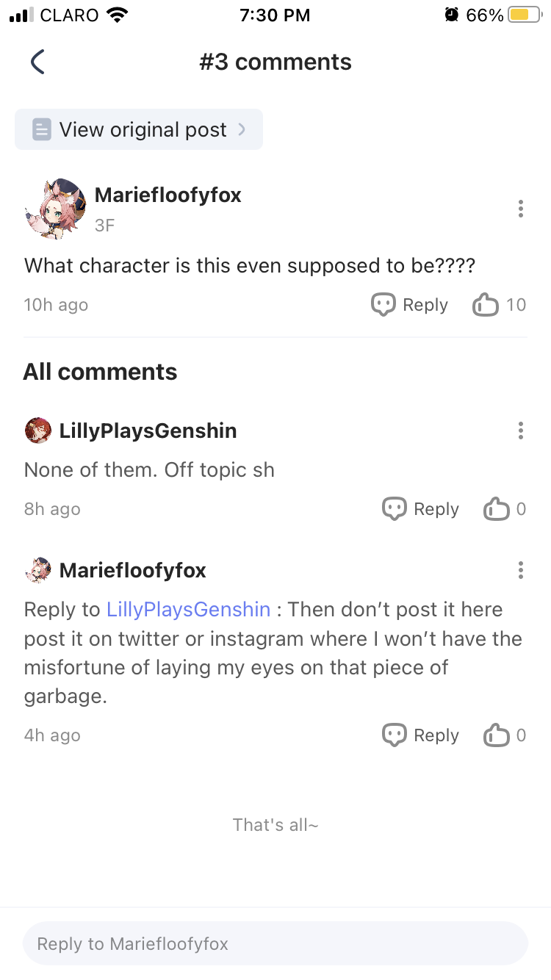This screenshot has height=980, width=551.
Task: Like the comment with 10 likes
Action: coord(486,305)
